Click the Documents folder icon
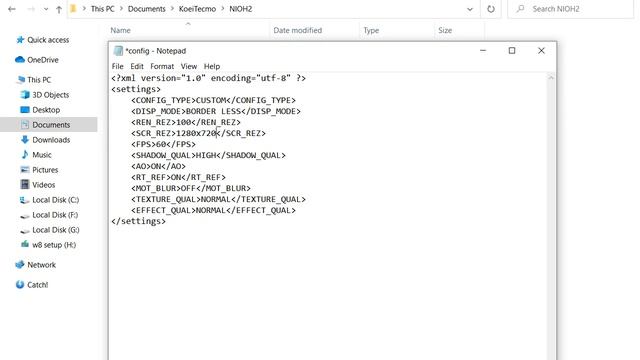The width and height of the screenshot is (640, 360). point(25,124)
